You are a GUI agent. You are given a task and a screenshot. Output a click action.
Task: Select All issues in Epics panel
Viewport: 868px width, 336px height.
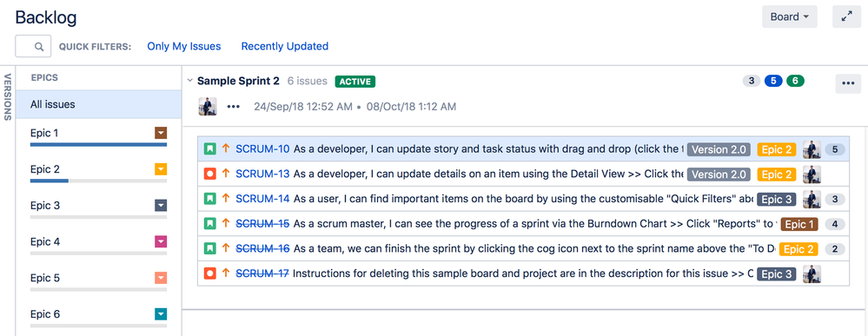click(98, 104)
